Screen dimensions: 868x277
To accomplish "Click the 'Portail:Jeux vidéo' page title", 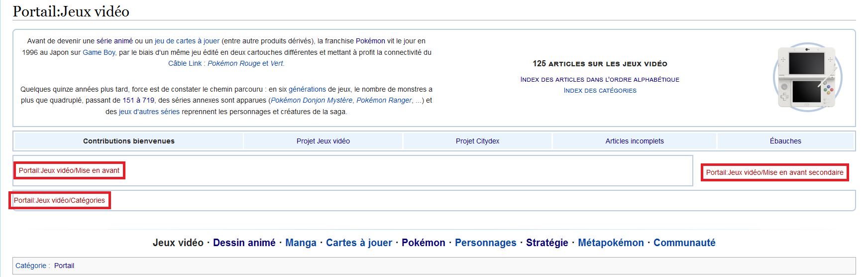I will point(71,11).
